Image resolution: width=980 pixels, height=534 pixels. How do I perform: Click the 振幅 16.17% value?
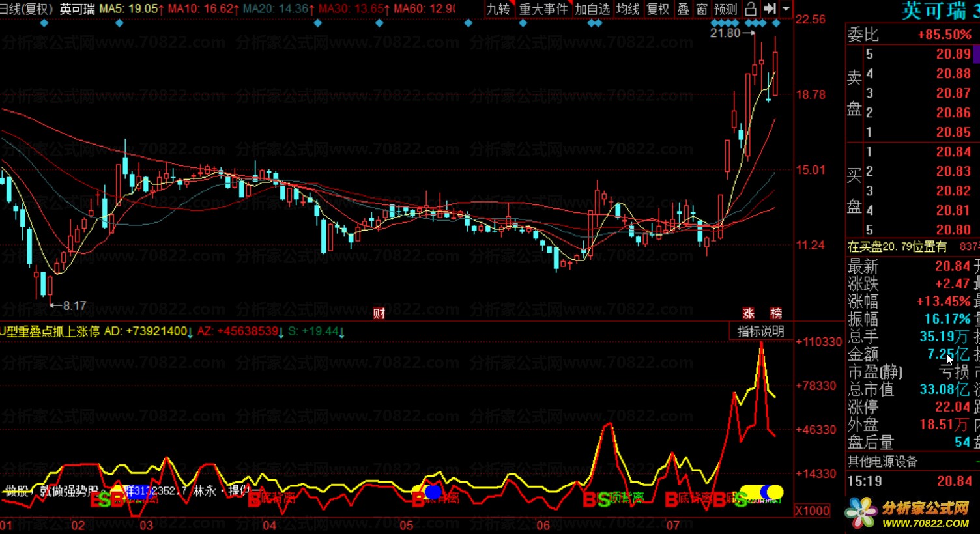(947, 319)
